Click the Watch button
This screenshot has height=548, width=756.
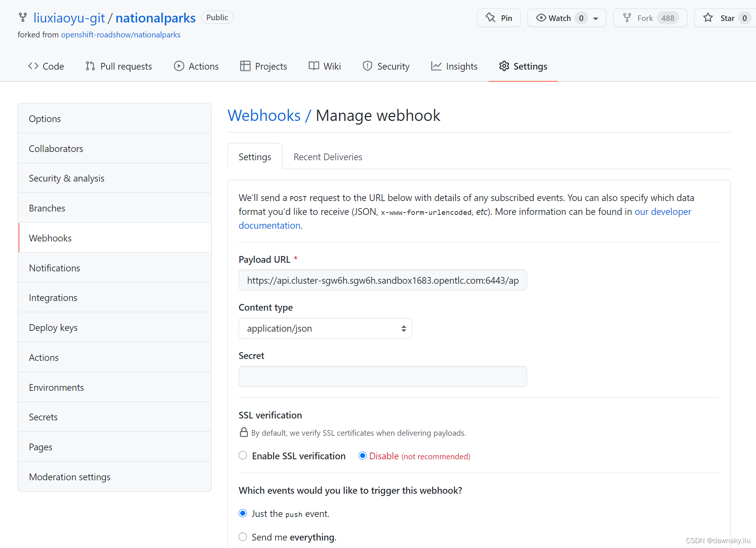pyautogui.click(x=567, y=18)
